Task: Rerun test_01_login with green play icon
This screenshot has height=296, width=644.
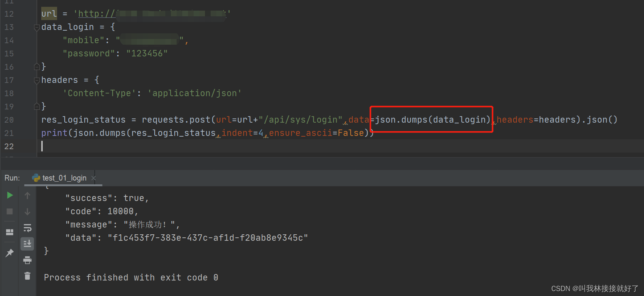Action: (x=10, y=195)
